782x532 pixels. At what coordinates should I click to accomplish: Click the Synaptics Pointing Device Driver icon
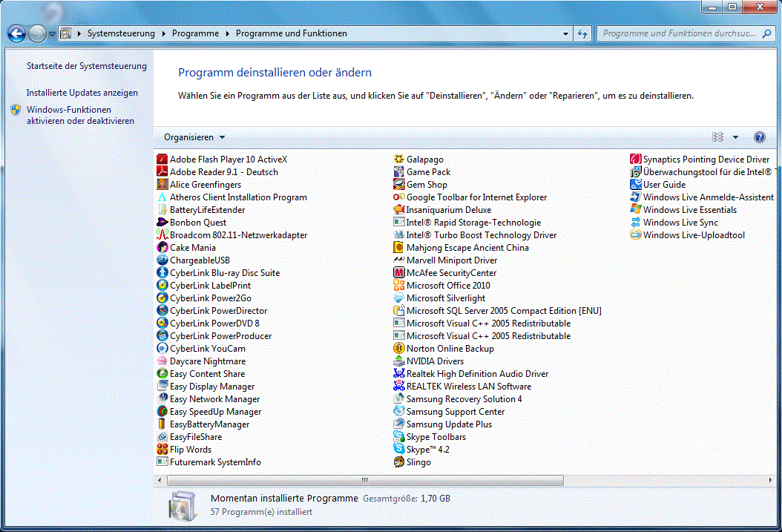coord(635,159)
